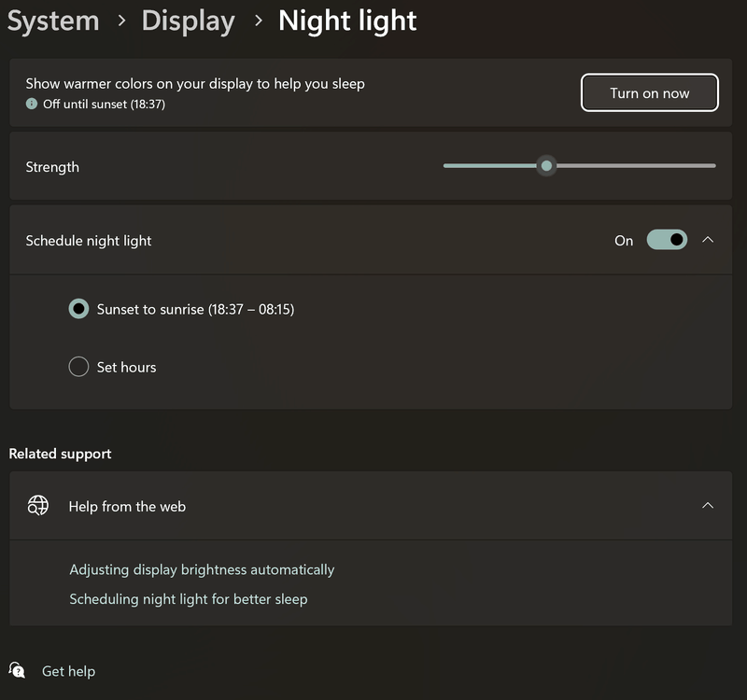Collapse the Schedule night light section chevron
The width and height of the screenshot is (747, 700).
(708, 240)
